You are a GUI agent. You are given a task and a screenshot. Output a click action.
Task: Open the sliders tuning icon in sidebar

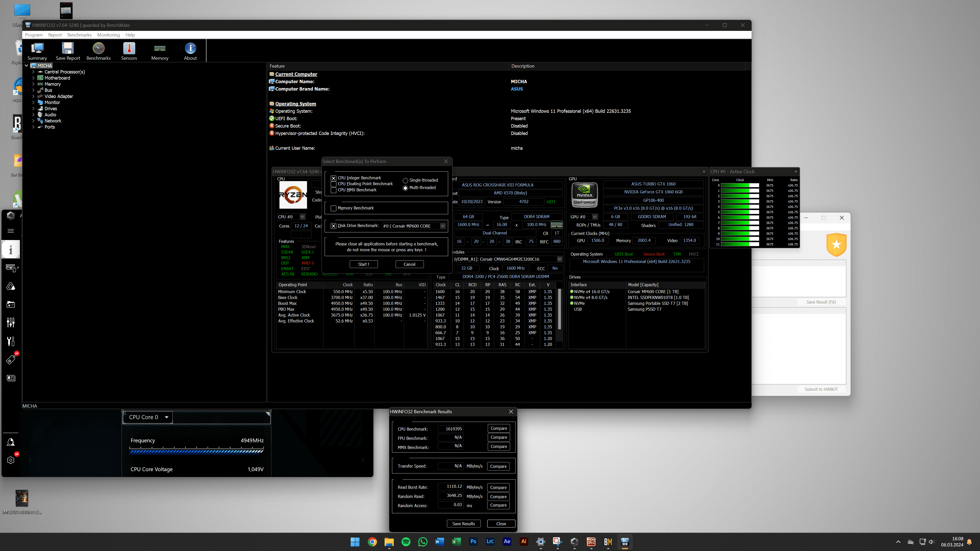click(x=11, y=322)
